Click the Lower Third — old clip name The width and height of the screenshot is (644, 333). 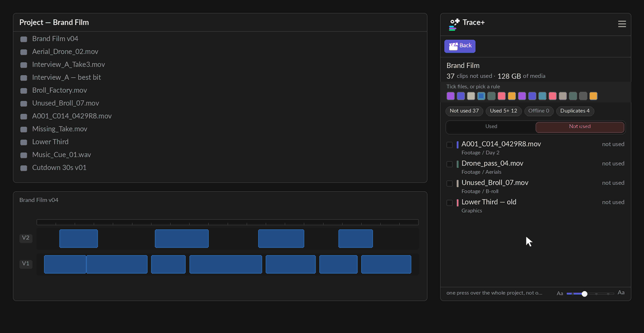489,202
